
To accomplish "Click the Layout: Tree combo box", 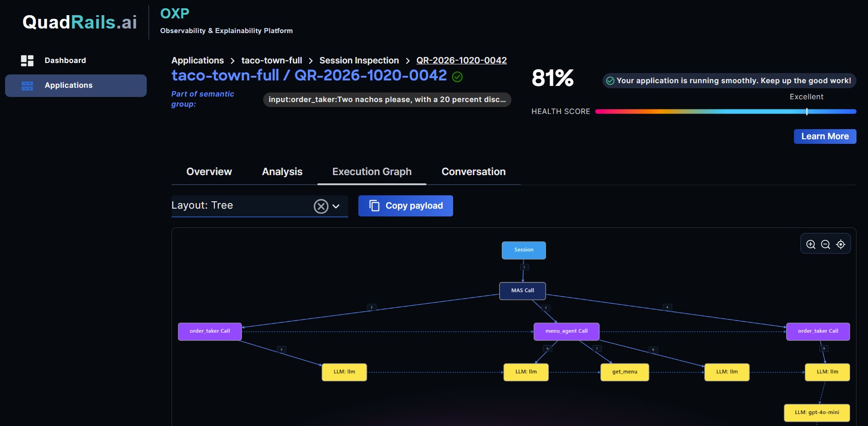I will point(259,206).
